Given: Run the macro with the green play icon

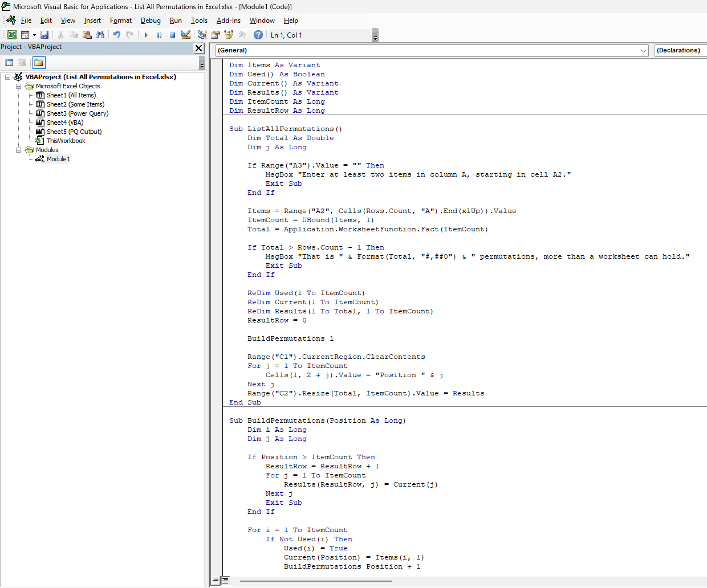Looking at the screenshot, I should pos(146,35).
